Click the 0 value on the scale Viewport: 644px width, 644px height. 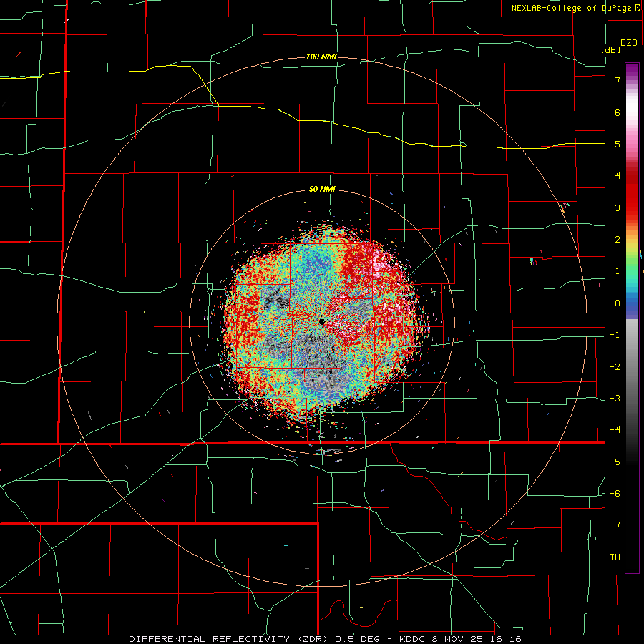pos(618,303)
